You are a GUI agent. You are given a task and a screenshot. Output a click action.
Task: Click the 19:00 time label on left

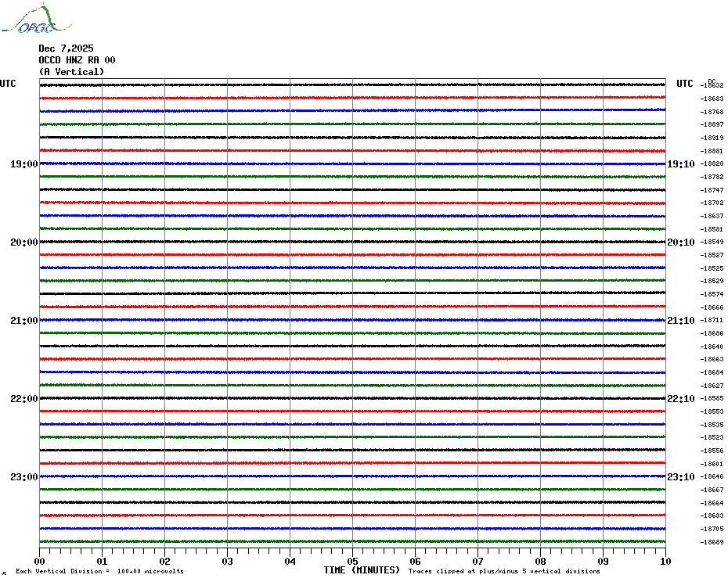[23, 164]
